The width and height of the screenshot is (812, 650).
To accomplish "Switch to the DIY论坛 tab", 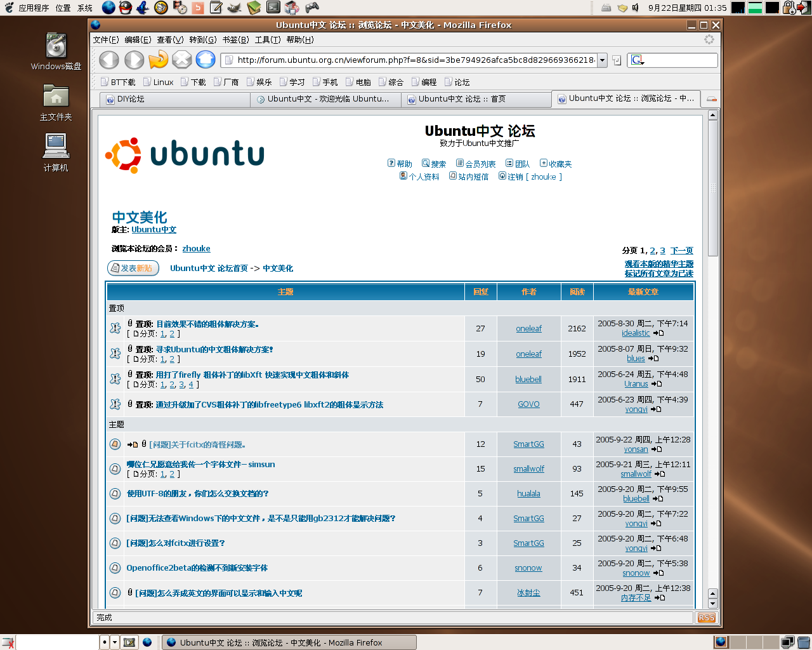I will point(175,99).
